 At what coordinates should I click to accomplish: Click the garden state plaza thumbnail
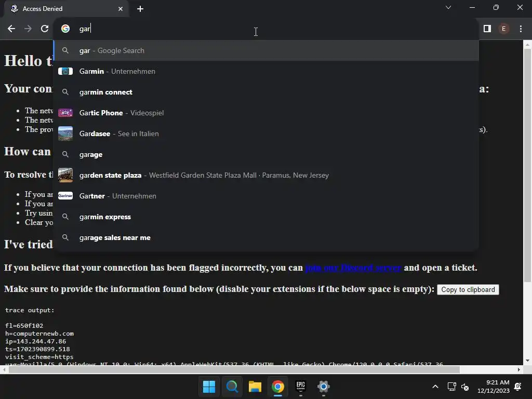(x=65, y=175)
